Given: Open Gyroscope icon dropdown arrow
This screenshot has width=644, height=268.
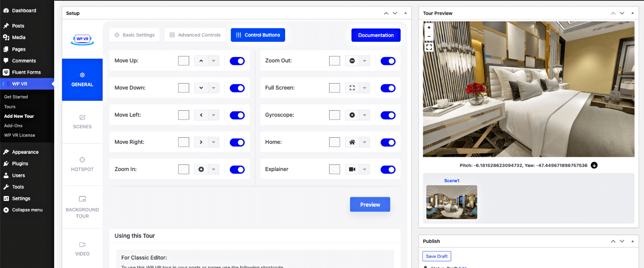Looking at the screenshot, I should [x=365, y=115].
